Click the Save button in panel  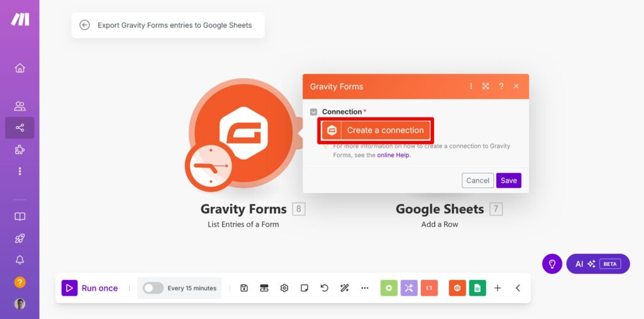pyautogui.click(x=508, y=181)
